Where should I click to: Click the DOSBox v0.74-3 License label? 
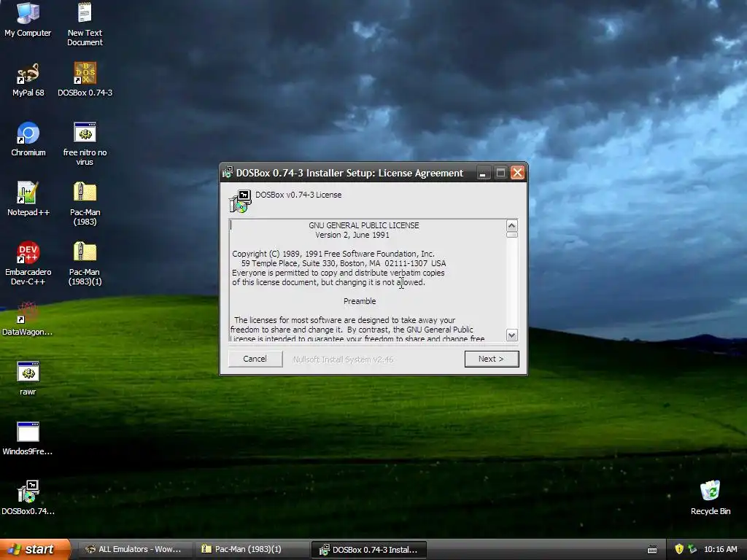coord(298,195)
